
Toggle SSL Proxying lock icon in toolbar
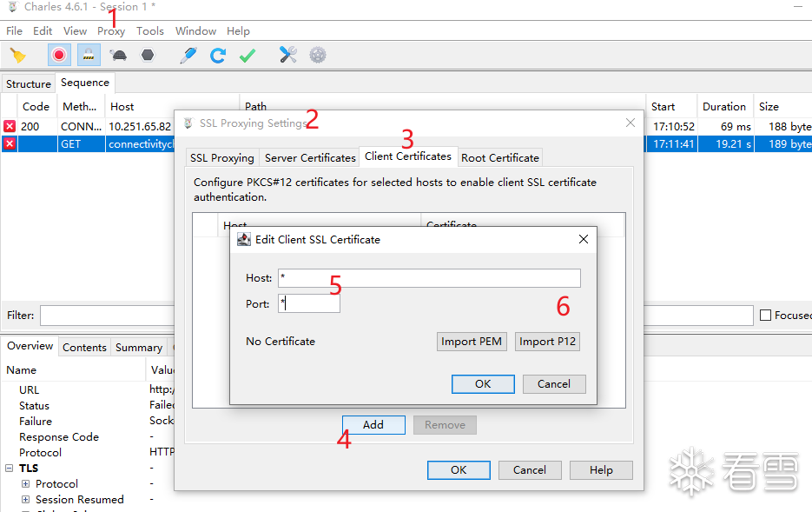point(89,55)
